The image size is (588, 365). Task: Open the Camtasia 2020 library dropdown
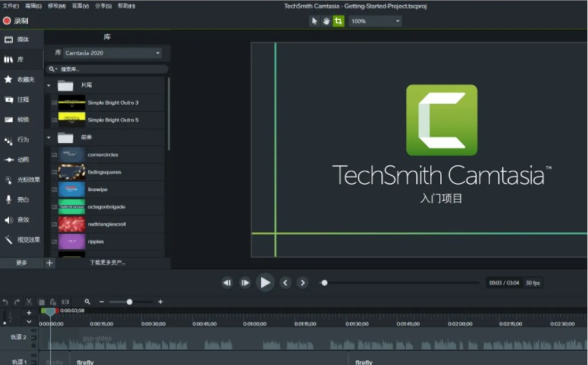point(112,53)
